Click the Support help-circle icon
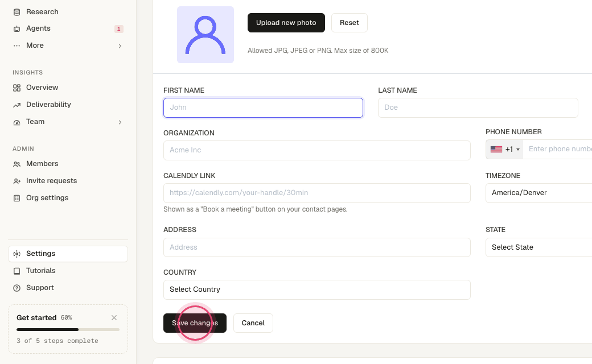Screen dimensions: 592x364 [x=17, y=288]
